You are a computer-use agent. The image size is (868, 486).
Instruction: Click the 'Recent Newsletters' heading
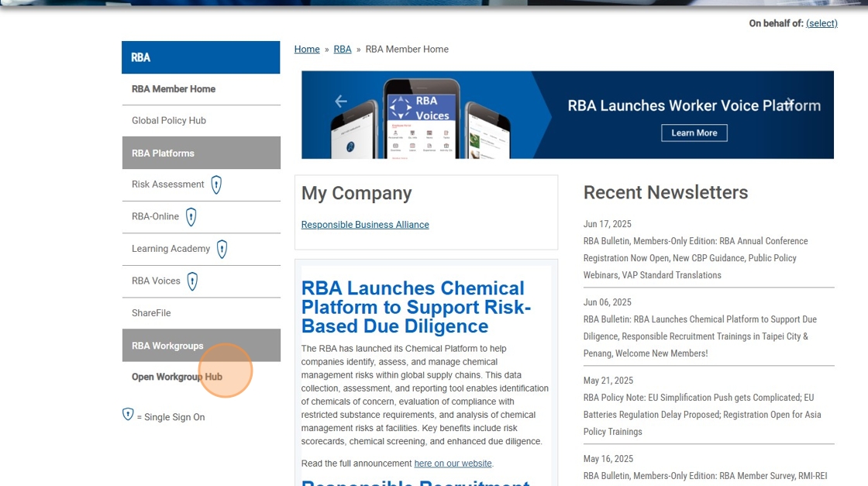[x=666, y=193]
